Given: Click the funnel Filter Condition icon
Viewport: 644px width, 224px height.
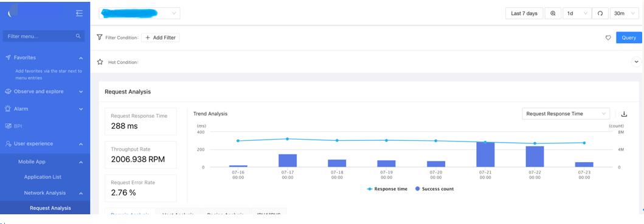Looking at the screenshot, I should tap(99, 38).
